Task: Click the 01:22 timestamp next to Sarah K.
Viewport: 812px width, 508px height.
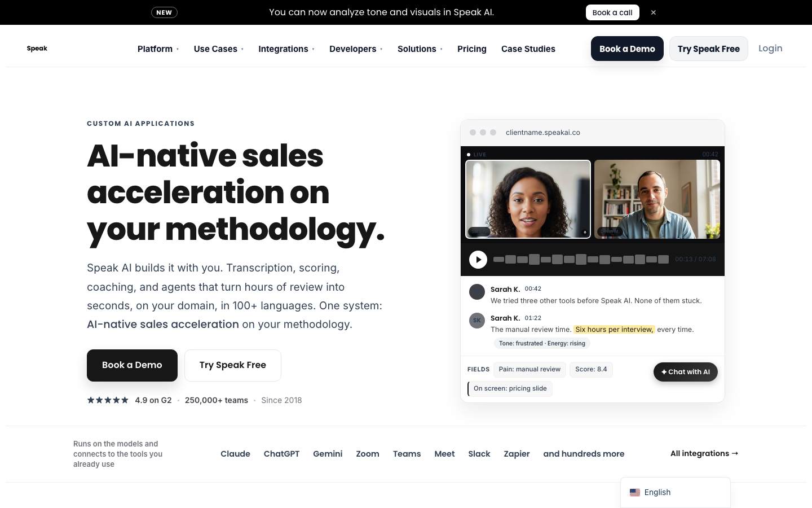Action: click(x=533, y=318)
